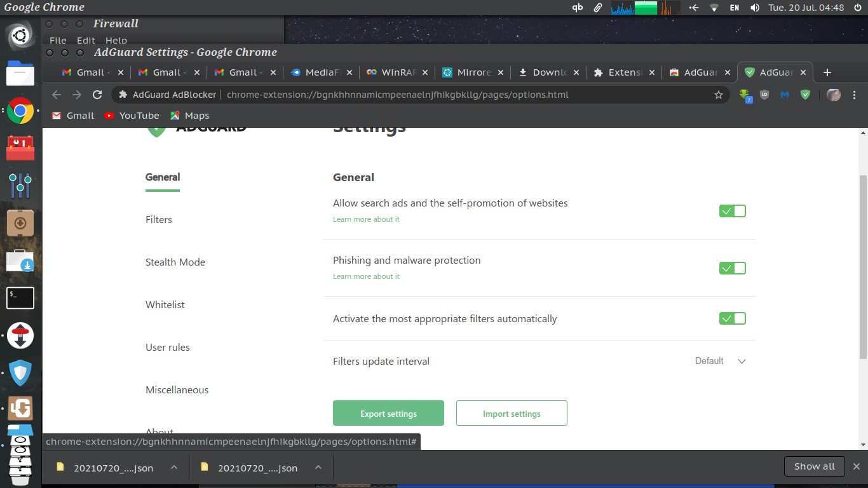Click the Export settings button
Image resolution: width=868 pixels, height=488 pixels.
point(388,413)
